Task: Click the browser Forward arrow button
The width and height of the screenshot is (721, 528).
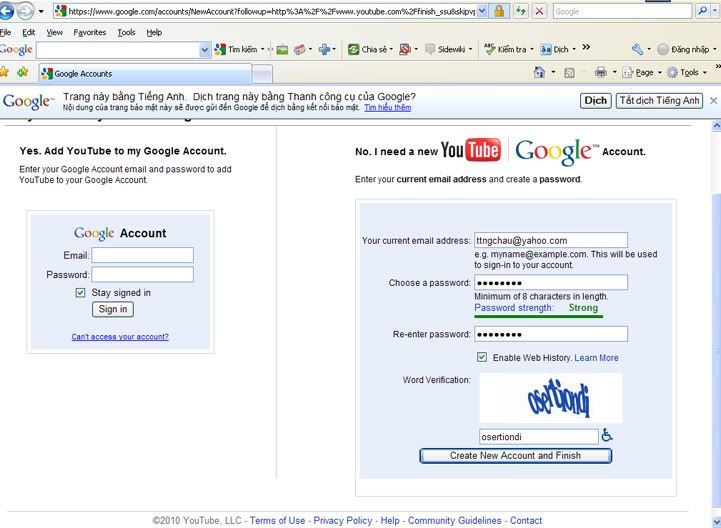Action: [x=25, y=11]
